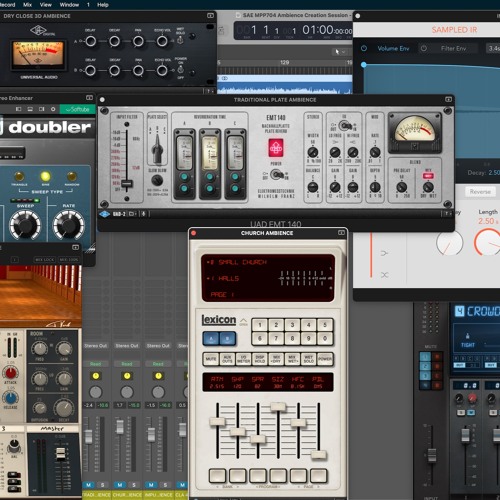This screenshot has height=500, width=500.
Task: Click the volume envelope start node in Sampled IR
Action: 364,65
